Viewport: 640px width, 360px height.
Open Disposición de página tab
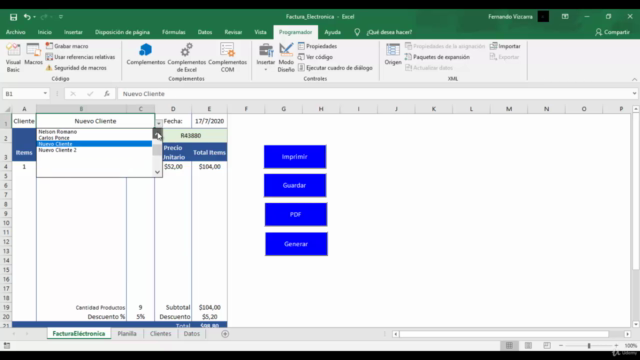tap(122, 32)
